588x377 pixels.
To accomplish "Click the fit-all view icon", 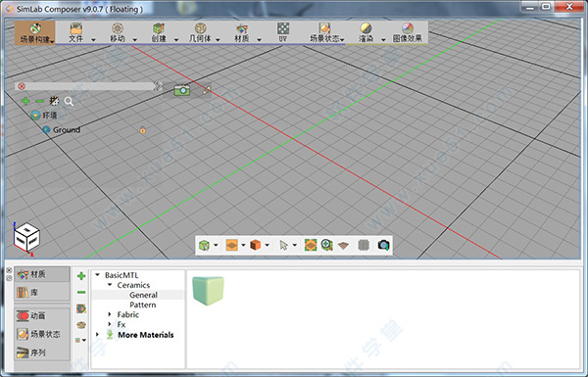I will [311, 245].
